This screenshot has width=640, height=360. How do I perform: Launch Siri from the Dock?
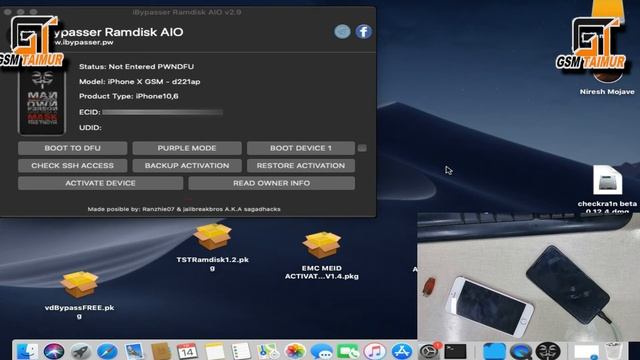[54, 351]
